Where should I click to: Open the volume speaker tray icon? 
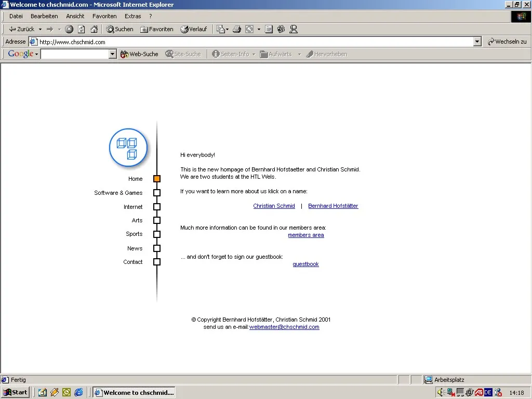coord(441,393)
